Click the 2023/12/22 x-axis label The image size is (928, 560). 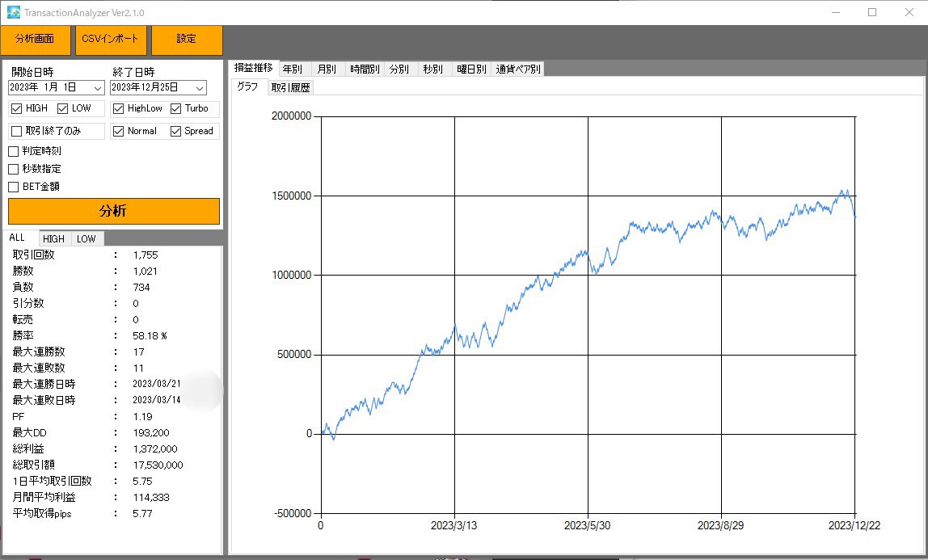tap(854, 526)
